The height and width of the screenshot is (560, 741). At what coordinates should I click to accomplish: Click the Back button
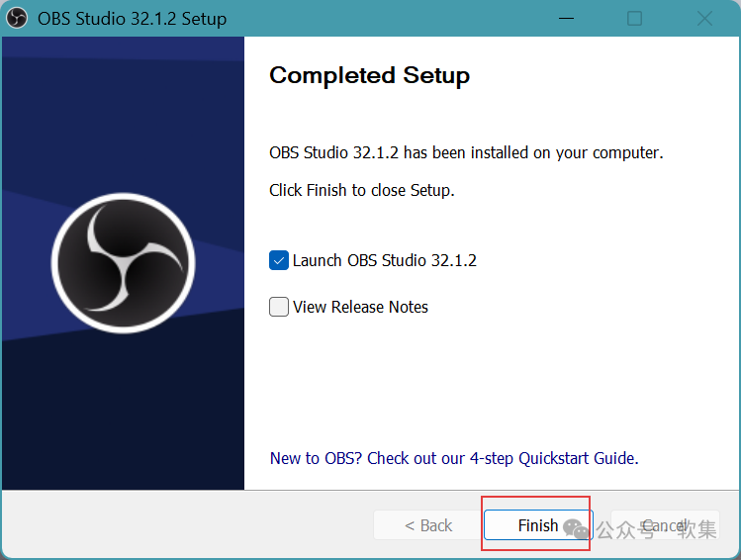(x=428, y=525)
